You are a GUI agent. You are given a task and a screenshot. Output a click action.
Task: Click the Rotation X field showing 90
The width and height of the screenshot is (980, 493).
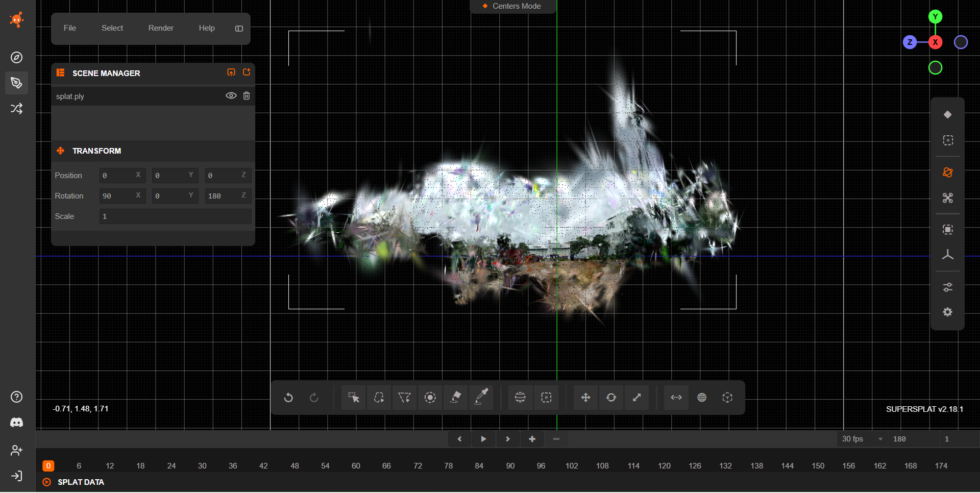click(x=122, y=196)
